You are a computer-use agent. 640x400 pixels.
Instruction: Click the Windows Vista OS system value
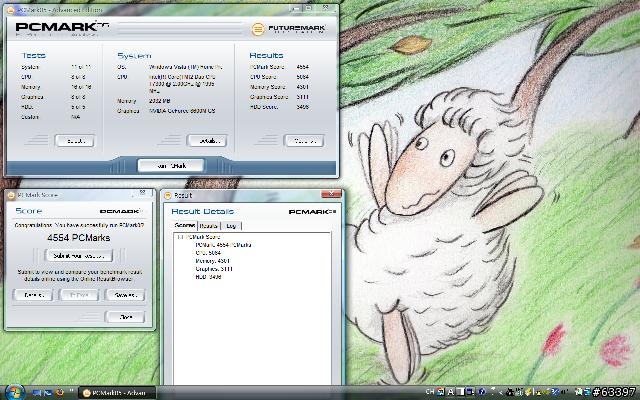[x=185, y=67]
